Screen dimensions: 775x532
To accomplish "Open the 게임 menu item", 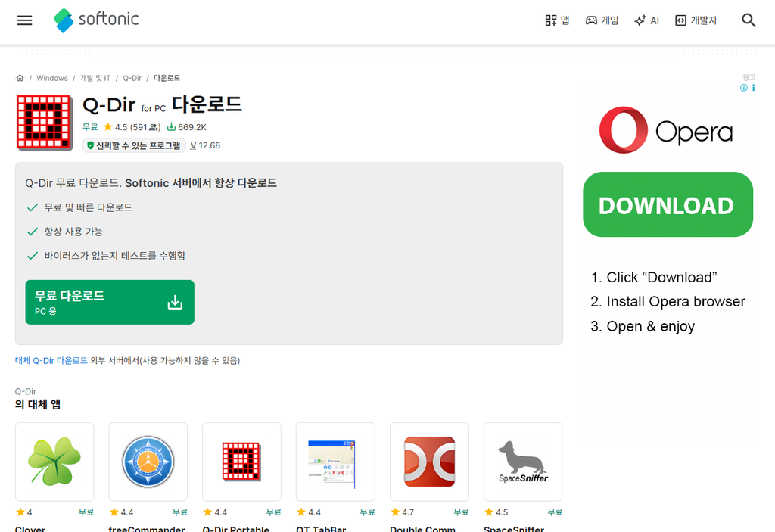I will (602, 20).
